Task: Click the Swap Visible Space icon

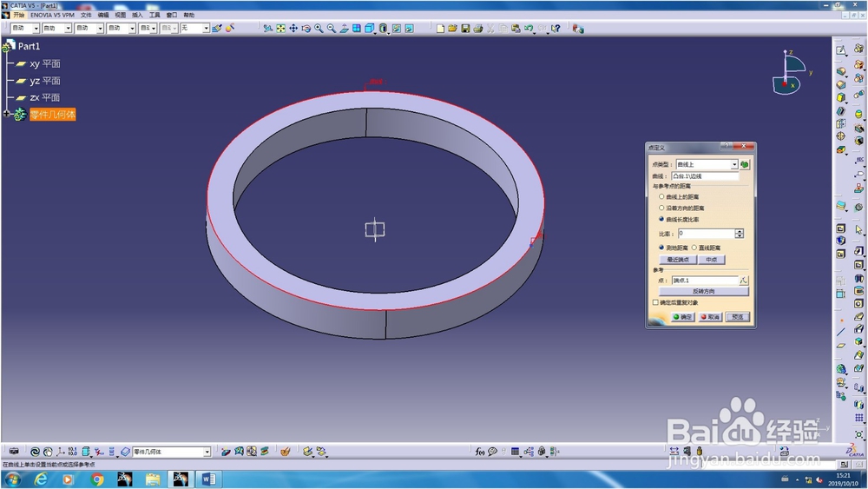Action: [x=409, y=29]
